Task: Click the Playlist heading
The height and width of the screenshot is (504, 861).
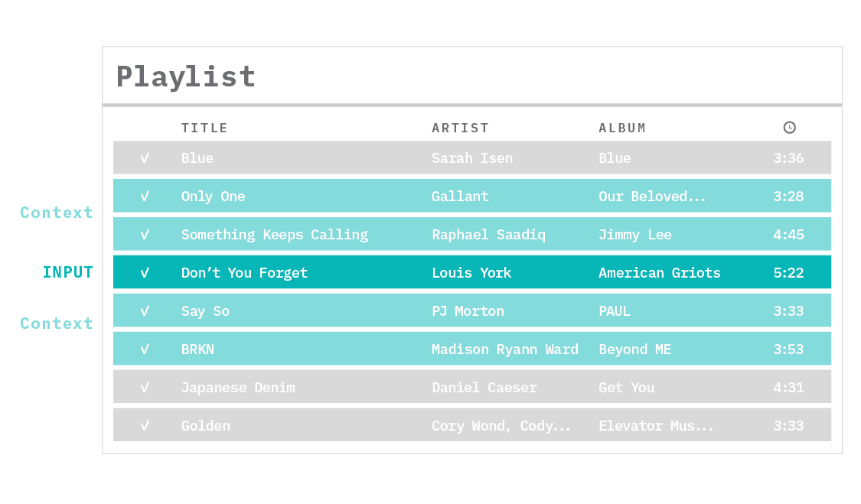Action: (186, 76)
